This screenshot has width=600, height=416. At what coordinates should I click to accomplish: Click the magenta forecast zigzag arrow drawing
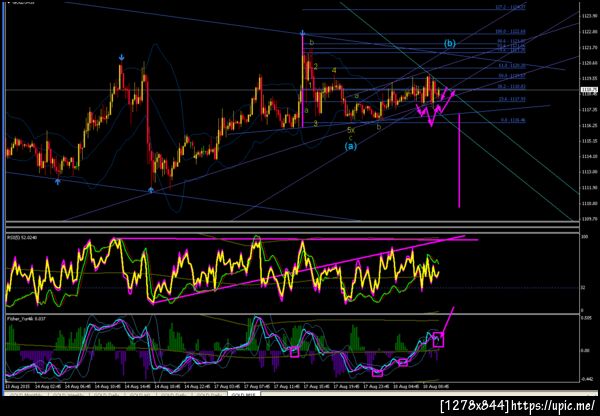point(435,107)
